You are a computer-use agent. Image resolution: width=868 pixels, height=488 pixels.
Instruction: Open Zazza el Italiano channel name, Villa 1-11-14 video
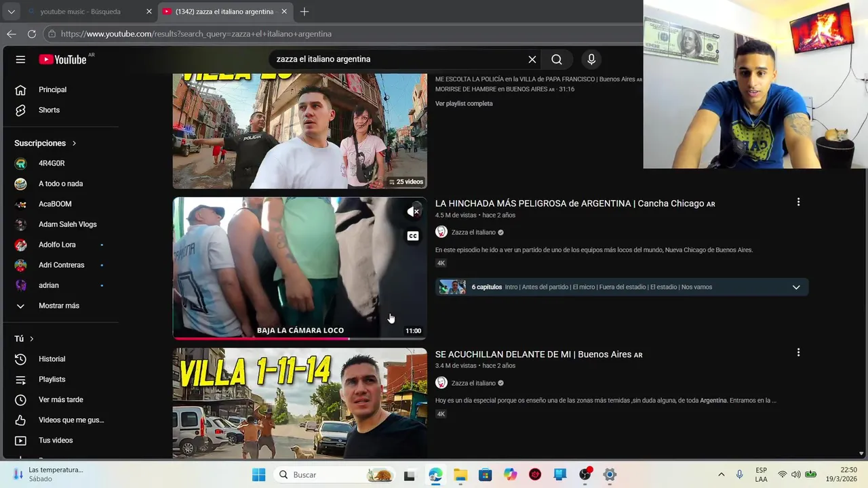[x=473, y=383]
